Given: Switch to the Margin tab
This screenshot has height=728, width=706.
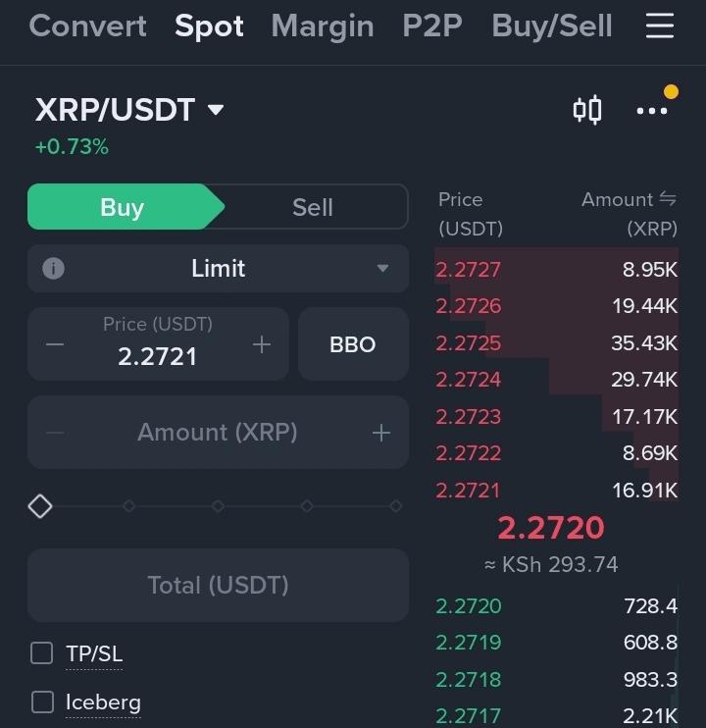Looking at the screenshot, I should tap(323, 26).
